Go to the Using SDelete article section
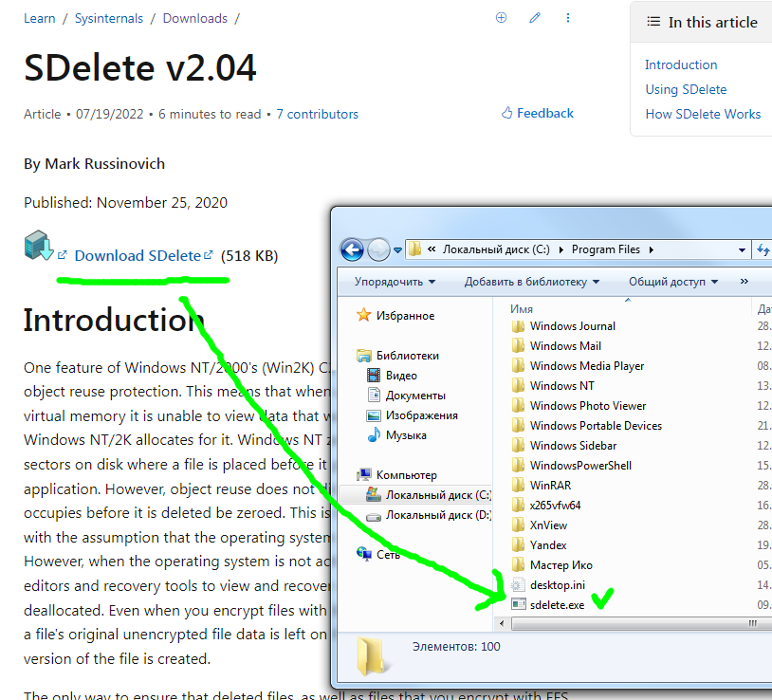This screenshot has width=772, height=700. click(686, 88)
